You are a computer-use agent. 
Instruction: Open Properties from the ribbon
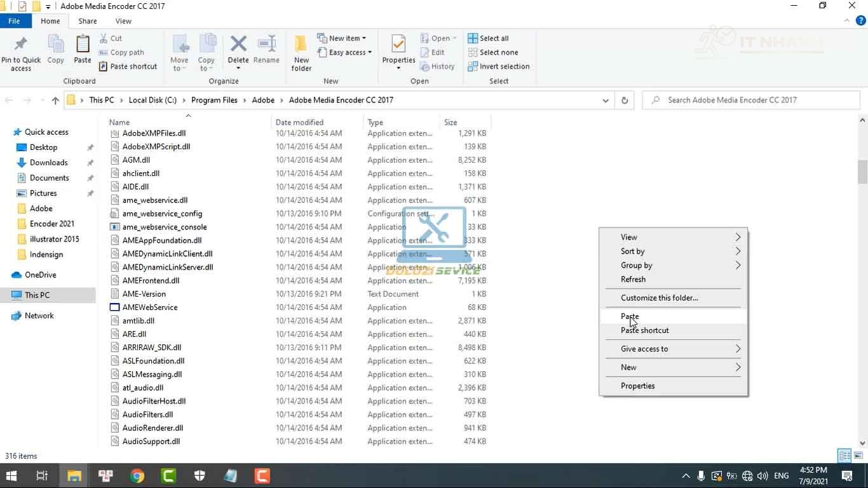click(x=398, y=50)
